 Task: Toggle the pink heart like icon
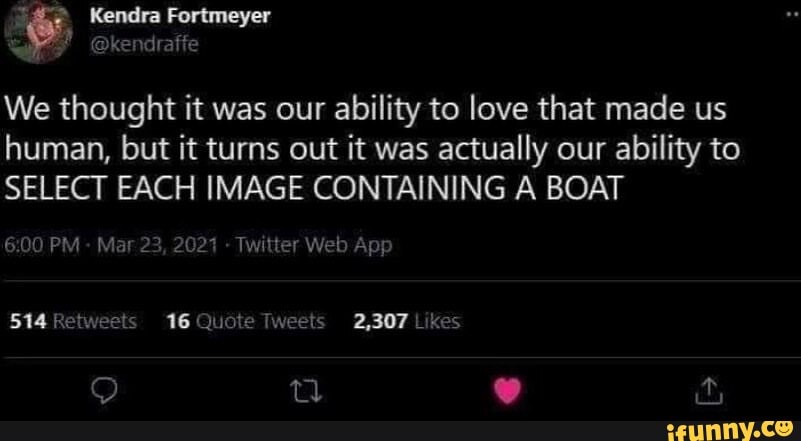click(x=508, y=385)
